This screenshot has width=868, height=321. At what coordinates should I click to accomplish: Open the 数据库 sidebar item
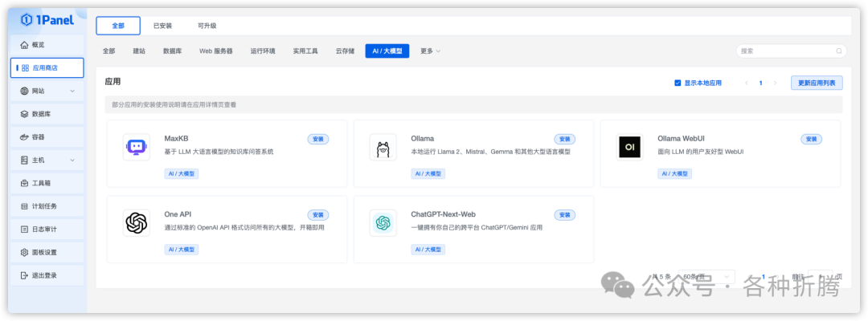tap(47, 115)
